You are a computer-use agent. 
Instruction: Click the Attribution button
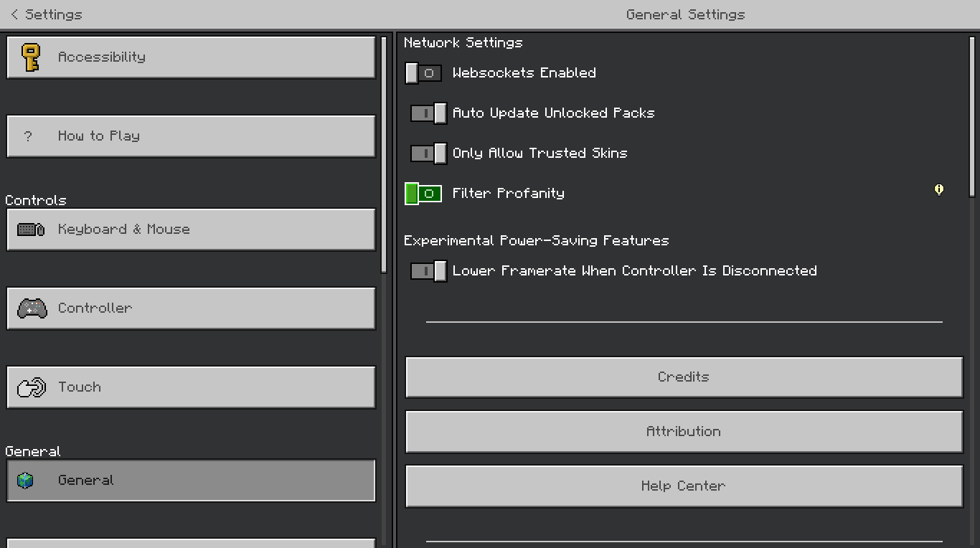[x=684, y=432]
